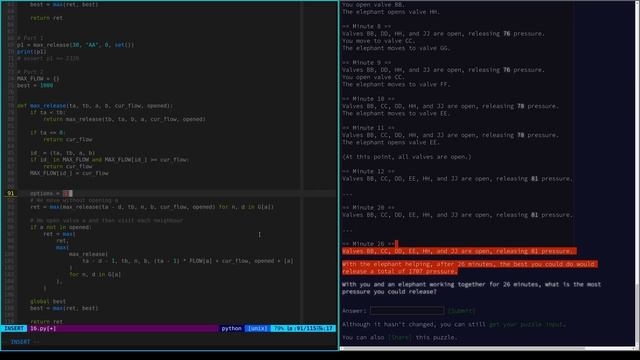Click the [Share] link for this puzzle
The height and width of the screenshot is (360, 640).
coord(400,337)
